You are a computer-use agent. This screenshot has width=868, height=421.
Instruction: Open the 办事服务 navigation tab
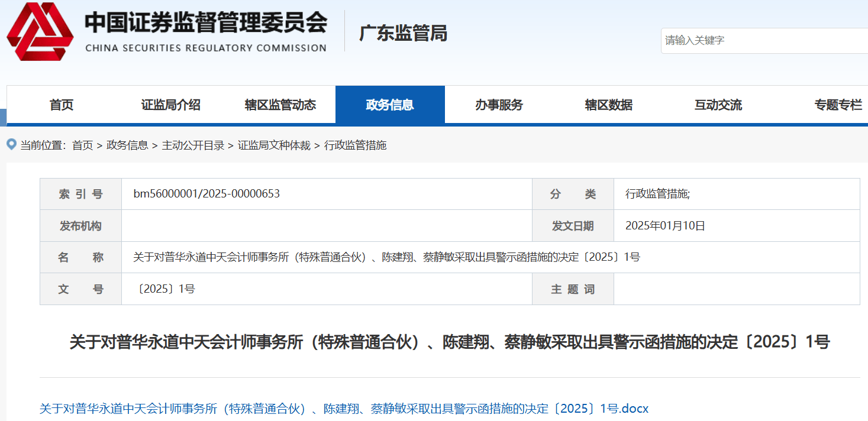coord(499,105)
